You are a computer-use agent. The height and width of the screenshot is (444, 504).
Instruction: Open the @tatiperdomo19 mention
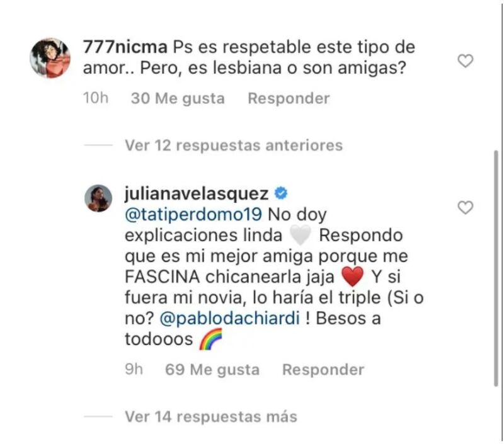click(193, 215)
